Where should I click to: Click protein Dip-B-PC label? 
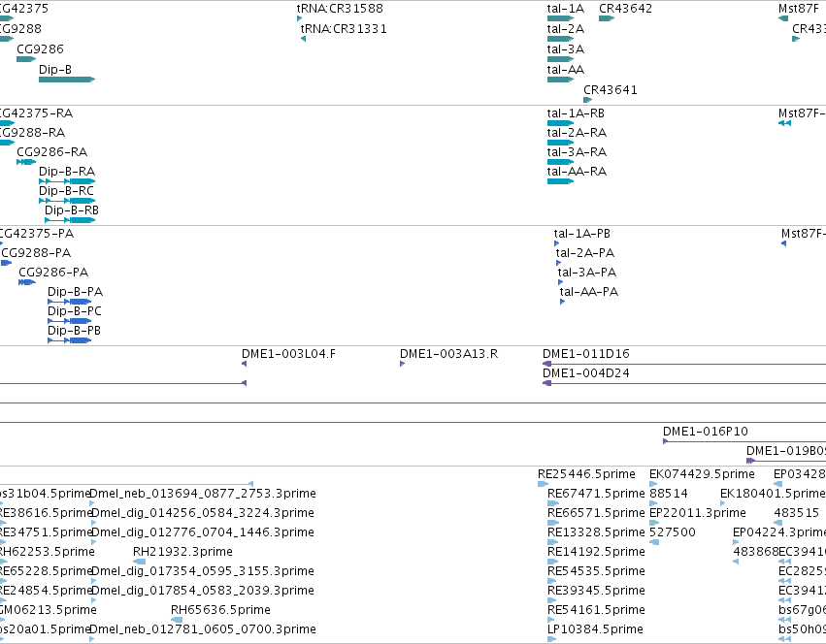pyautogui.click(x=75, y=311)
